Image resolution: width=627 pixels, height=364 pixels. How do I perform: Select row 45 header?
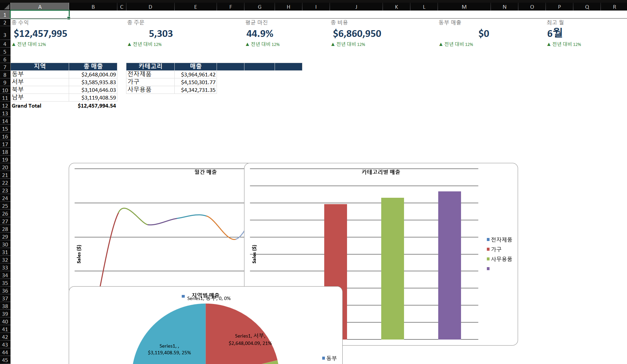pyautogui.click(x=5, y=360)
